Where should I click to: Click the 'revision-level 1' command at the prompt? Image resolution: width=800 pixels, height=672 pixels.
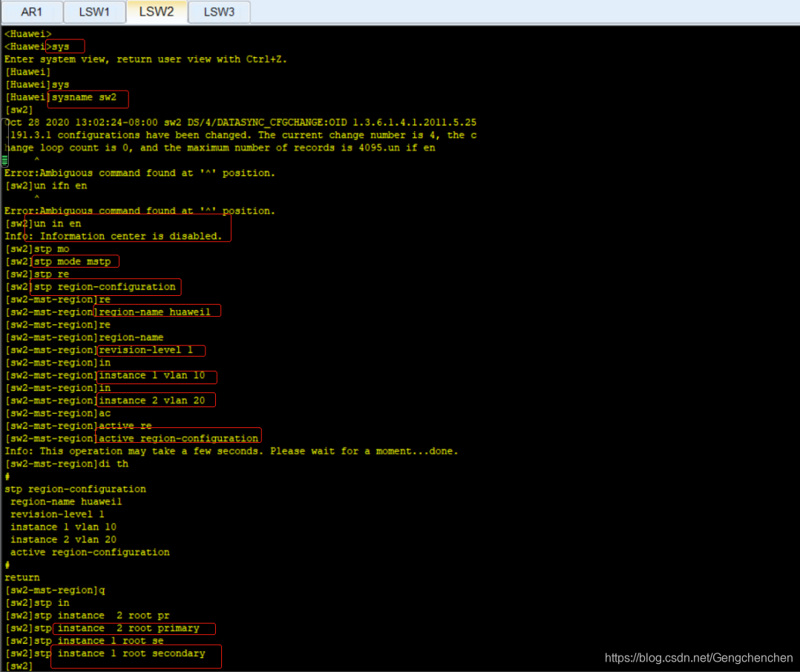(146, 350)
